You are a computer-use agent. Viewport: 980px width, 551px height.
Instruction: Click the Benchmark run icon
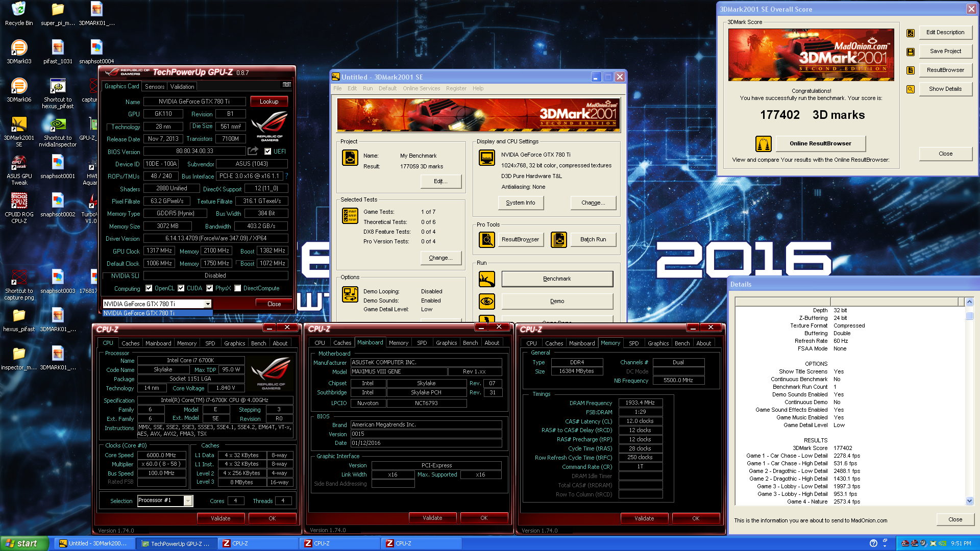point(486,279)
